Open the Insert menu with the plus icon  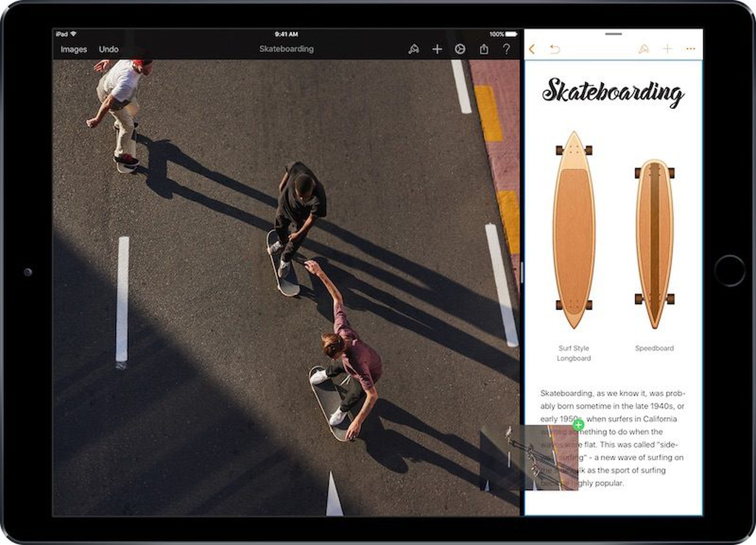[x=437, y=49]
